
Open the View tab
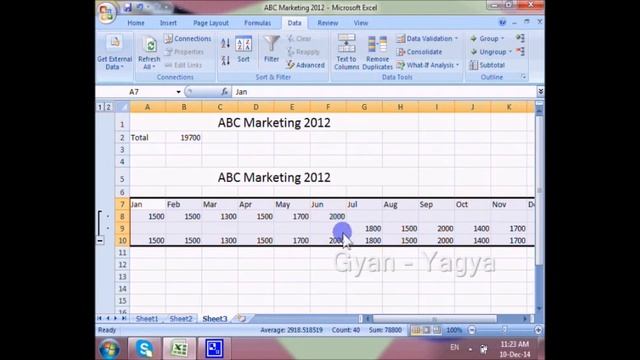tap(361, 23)
